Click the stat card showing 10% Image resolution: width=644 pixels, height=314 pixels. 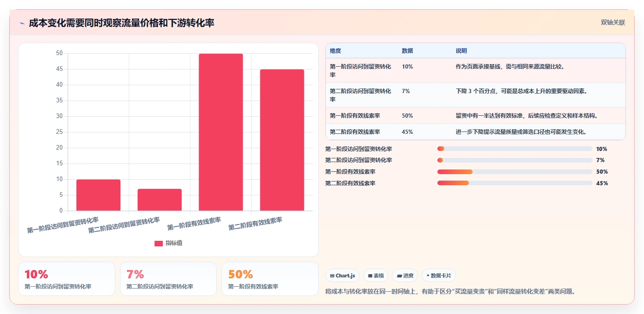click(x=67, y=279)
